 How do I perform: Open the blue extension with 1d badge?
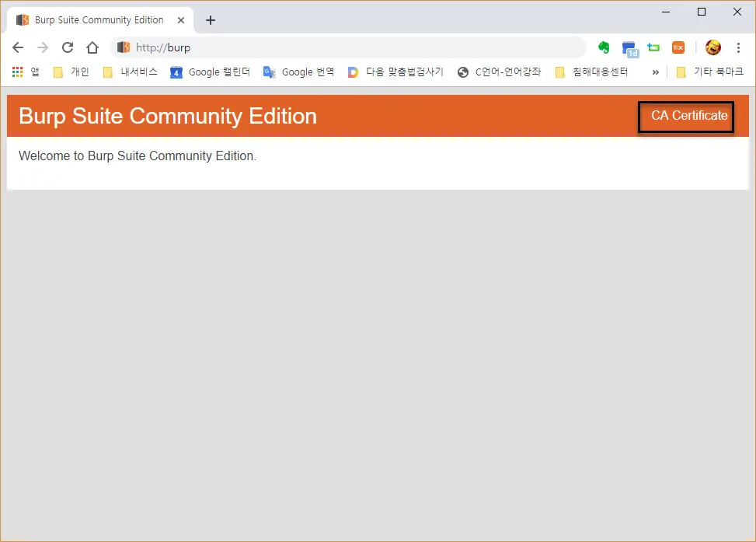click(629, 49)
